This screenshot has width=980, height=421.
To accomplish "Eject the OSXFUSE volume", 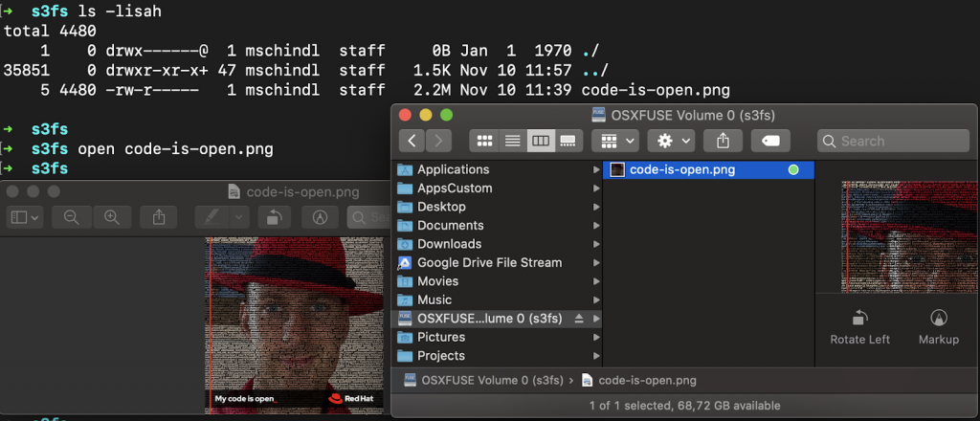I will 579,319.
